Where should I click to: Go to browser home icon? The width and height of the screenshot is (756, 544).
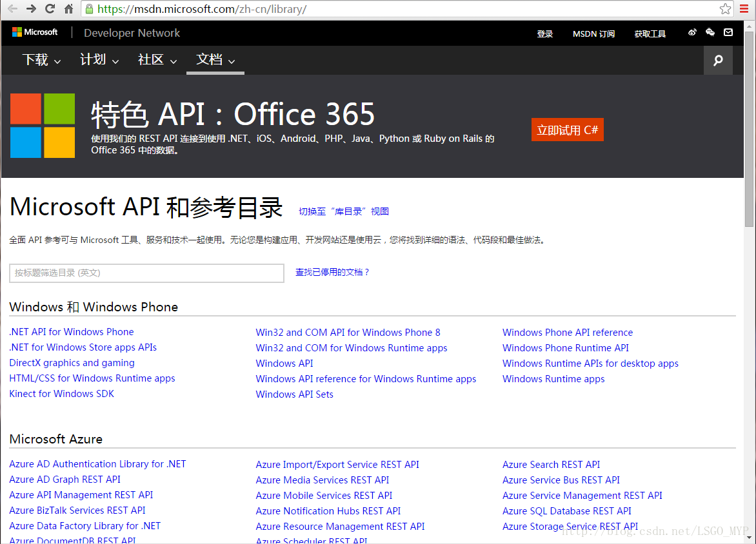tap(68, 8)
